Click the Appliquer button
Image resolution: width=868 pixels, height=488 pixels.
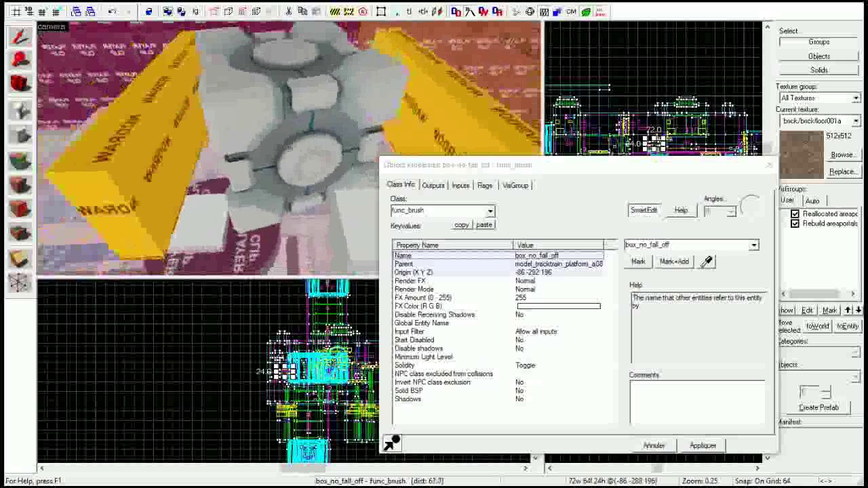[703, 445]
